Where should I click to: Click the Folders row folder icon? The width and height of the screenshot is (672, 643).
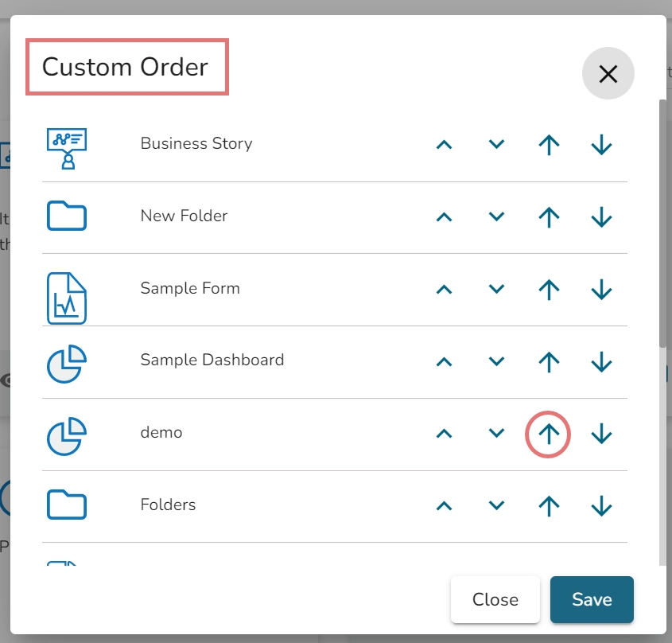[67, 505]
